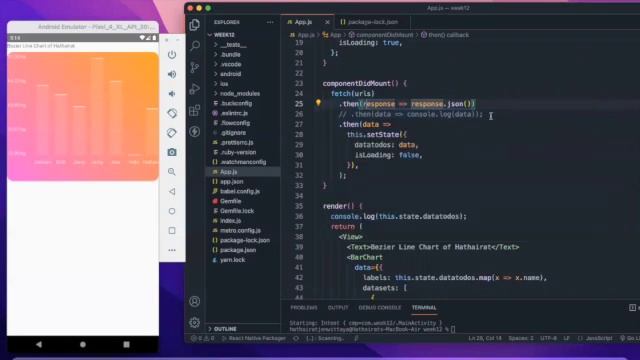
Task: Open the Manage gear icon
Action: (195, 322)
